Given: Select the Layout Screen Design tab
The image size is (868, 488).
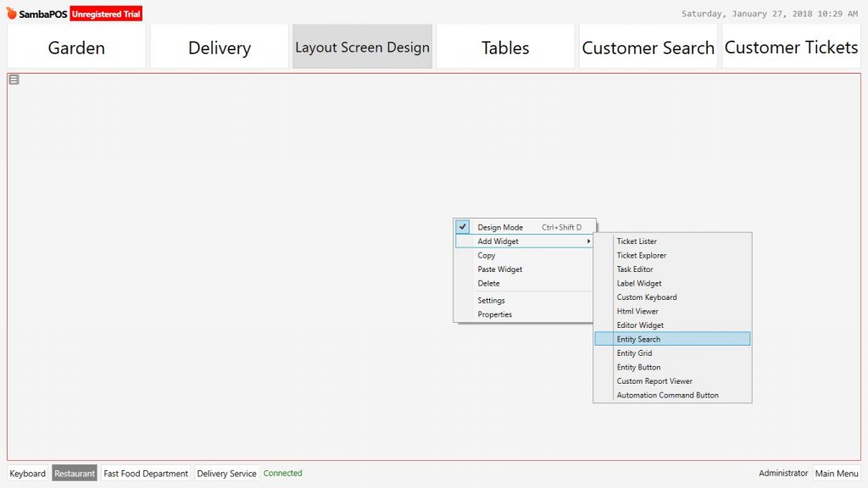Looking at the screenshot, I should click(362, 47).
